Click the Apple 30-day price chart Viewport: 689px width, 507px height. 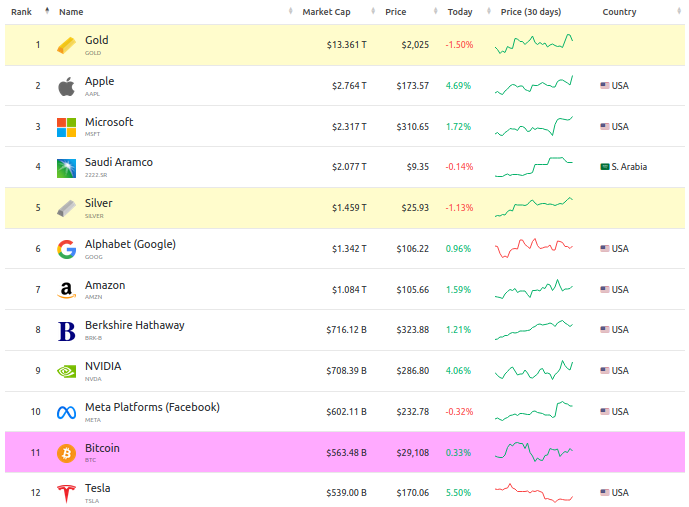[x=534, y=86]
